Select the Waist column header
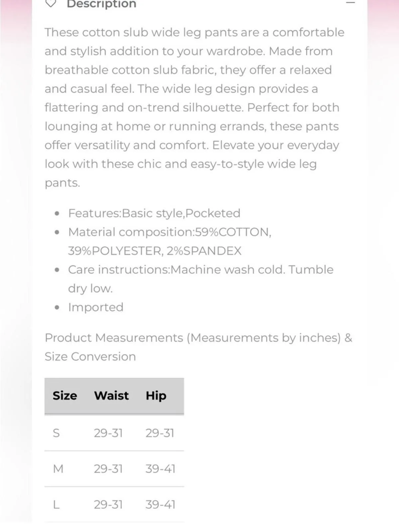The image size is (399, 532). (111, 396)
